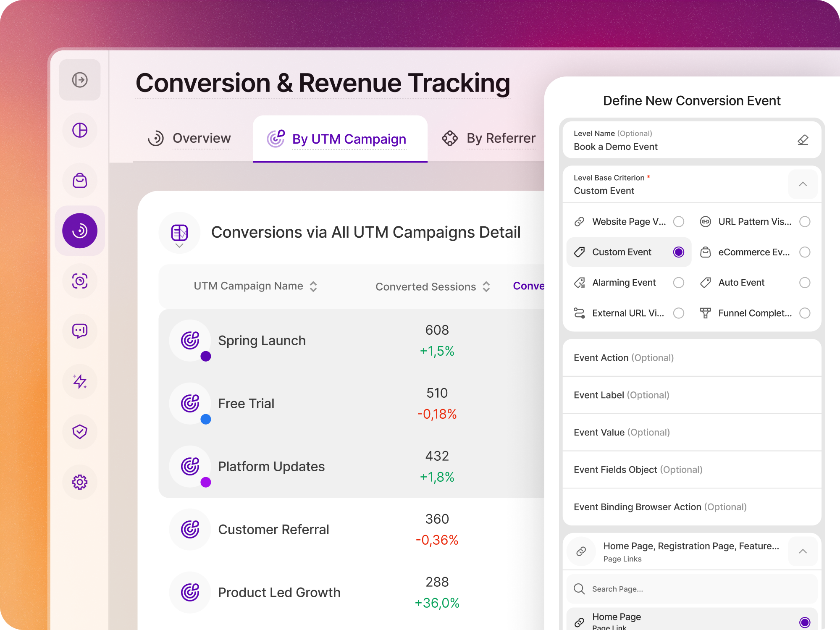Click the Funnel Completion funnel icon

click(706, 313)
